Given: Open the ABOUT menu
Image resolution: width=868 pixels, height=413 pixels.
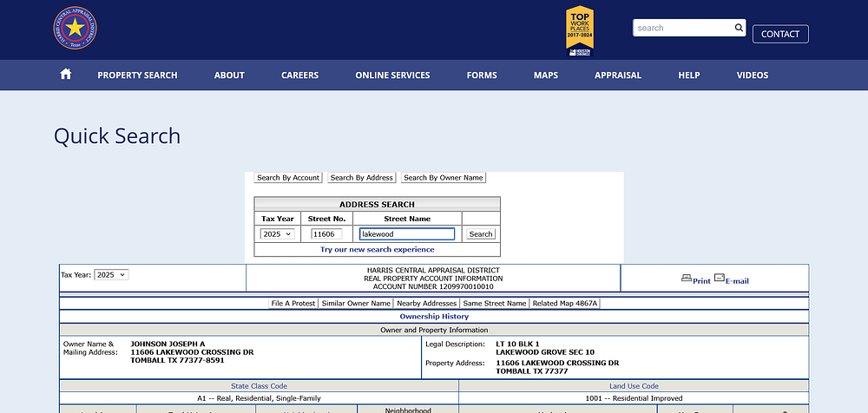Looking at the screenshot, I should click(229, 75).
